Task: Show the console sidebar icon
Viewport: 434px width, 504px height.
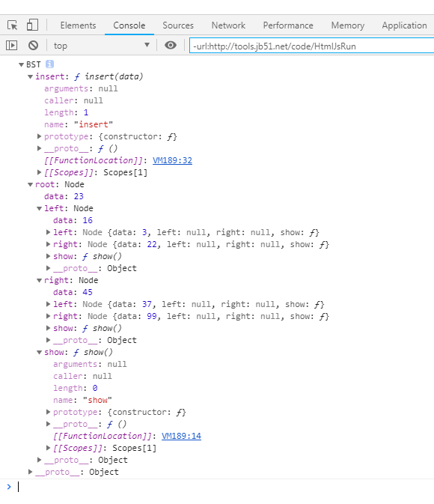Action: tap(11, 46)
